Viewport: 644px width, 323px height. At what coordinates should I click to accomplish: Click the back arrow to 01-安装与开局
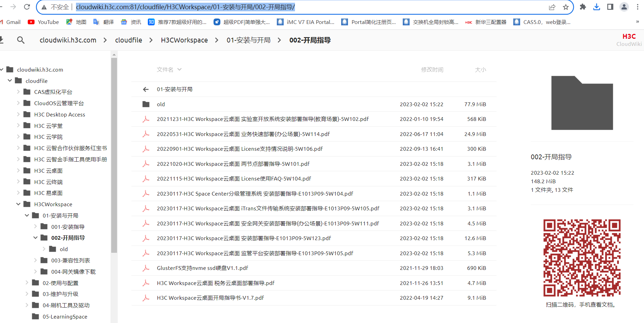(146, 89)
